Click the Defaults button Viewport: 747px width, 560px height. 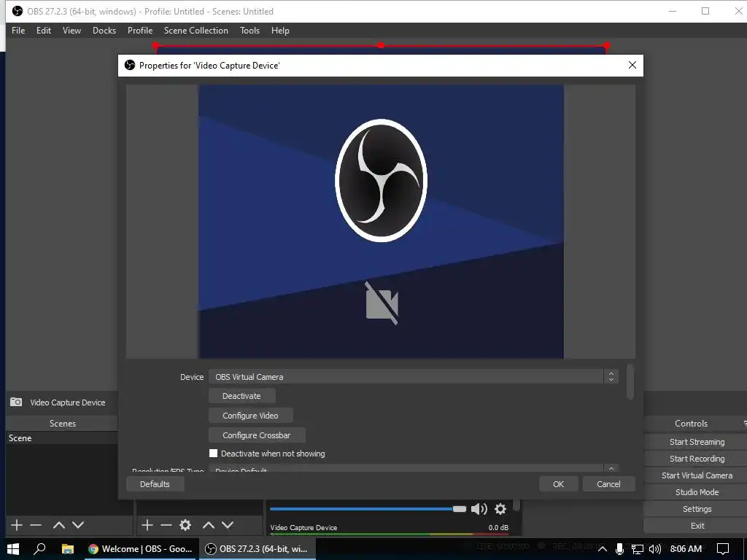[x=155, y=484]
